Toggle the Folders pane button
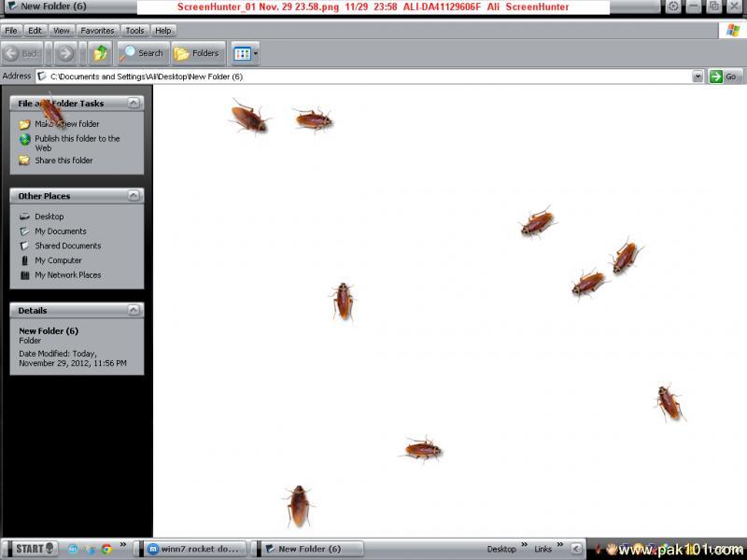747x560 pixels. [x=197, y=53]
